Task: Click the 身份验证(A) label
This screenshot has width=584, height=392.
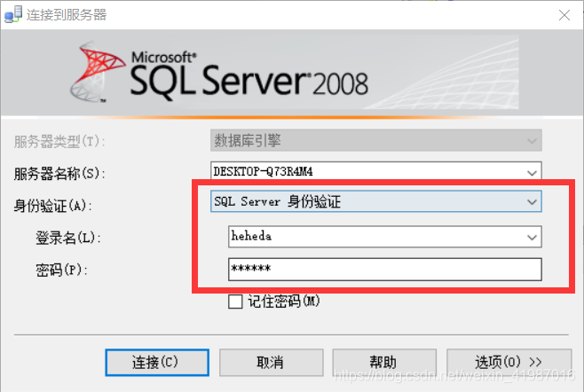Action: (x=52, y=206)
